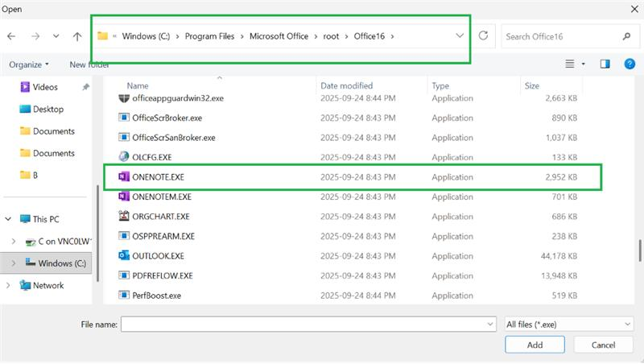Select the PDFREFLOW.EXE file icon
The width and height of the screenshot is (644, 364).
(124, 275)
